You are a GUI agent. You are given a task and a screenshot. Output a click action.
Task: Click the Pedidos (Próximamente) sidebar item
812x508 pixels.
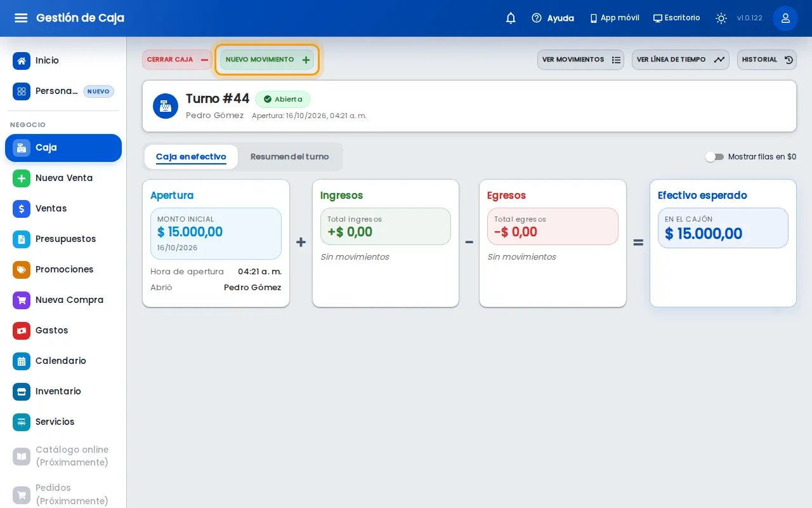coord(63,494)
